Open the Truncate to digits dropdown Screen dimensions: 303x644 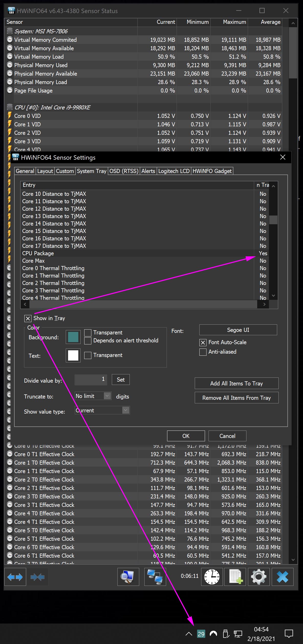click(x=107, y=396)
